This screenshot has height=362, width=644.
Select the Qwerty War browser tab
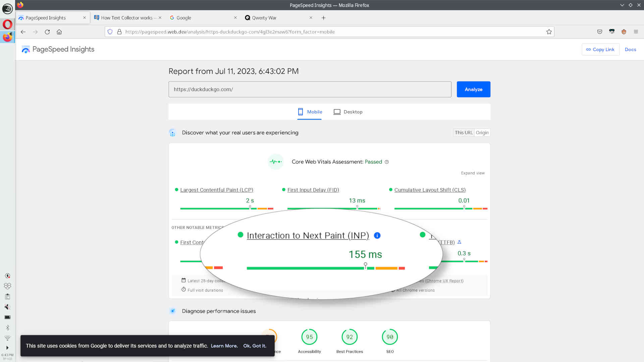[x=265, y=17]
